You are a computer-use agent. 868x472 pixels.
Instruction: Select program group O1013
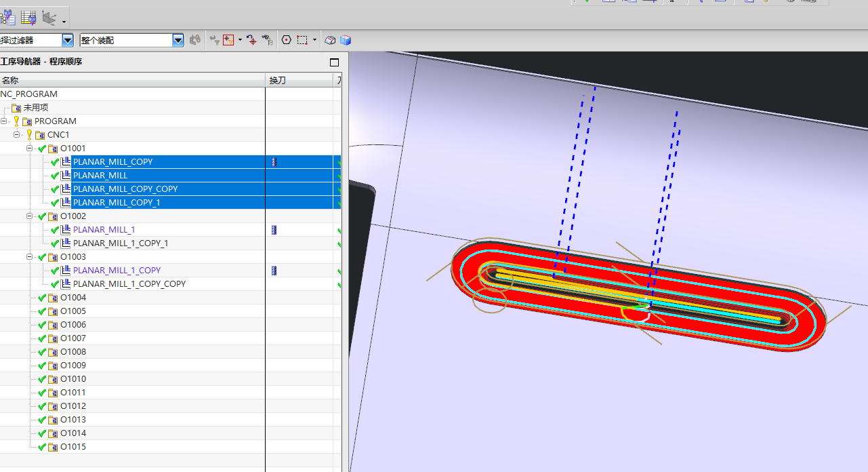(x=73, y=420)
